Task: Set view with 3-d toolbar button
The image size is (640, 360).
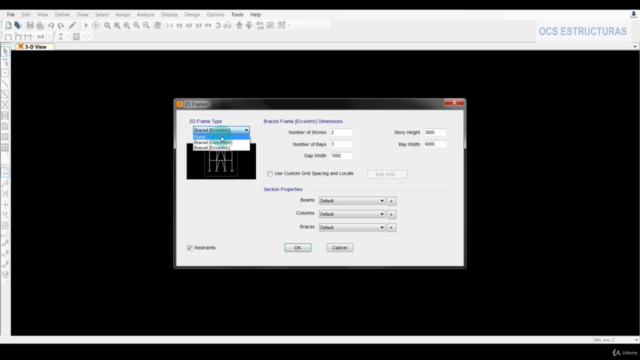Action: pos(169,25)
